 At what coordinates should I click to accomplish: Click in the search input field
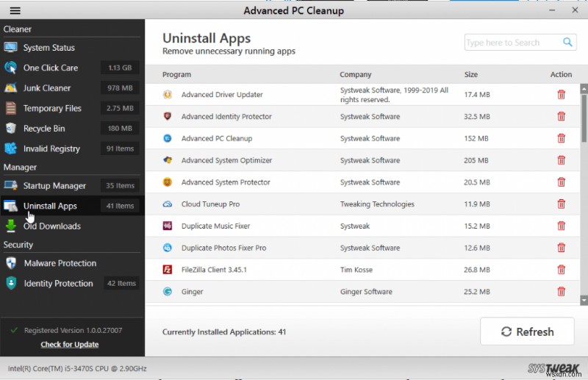click(512, 43)
